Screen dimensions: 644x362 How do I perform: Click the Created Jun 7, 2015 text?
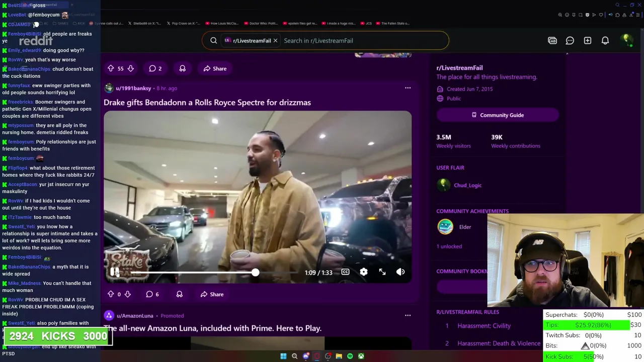[x=469, y=89]
